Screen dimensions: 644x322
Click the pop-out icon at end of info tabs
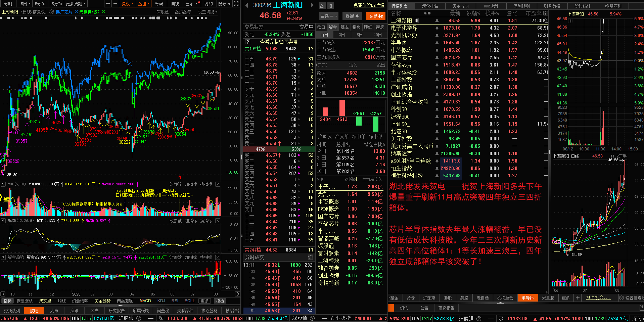tap(236, 311)
